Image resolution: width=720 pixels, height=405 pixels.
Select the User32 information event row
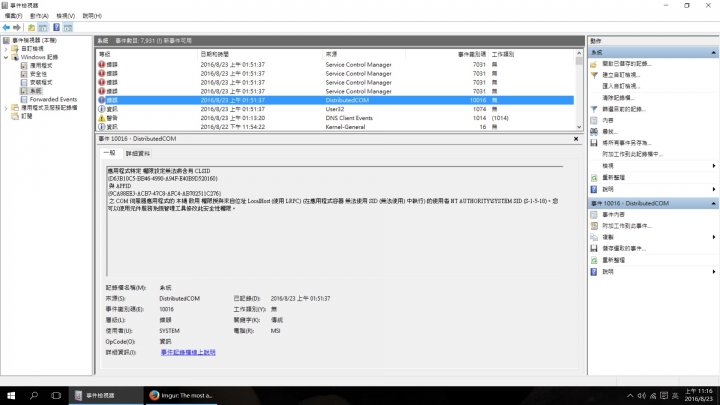tap(335, 109)
